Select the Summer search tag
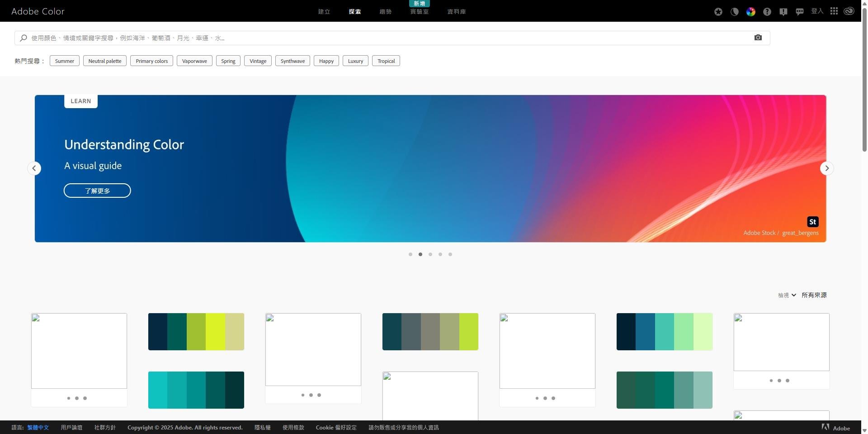Image resolution: width=868 pixels, height=434 pixels. [x=65, y=61]
